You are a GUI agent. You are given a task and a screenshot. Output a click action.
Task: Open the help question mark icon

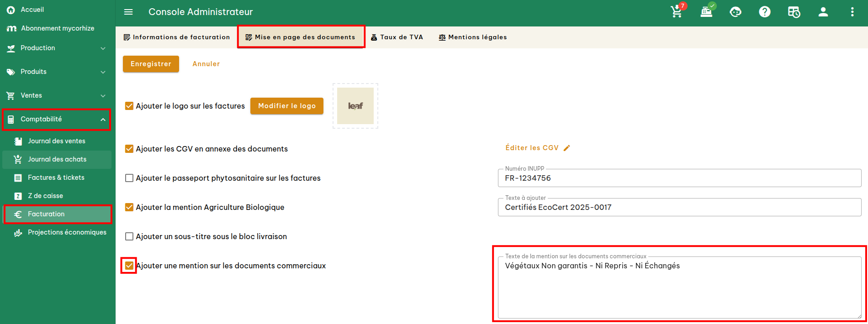coord(765,12)
